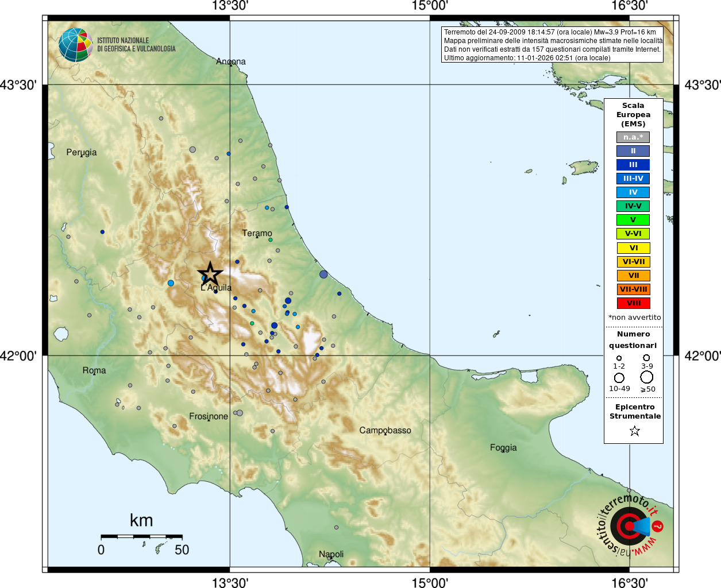Click the L'Aquila city label
The image size is (721, 588).
(x=216, y=288)
